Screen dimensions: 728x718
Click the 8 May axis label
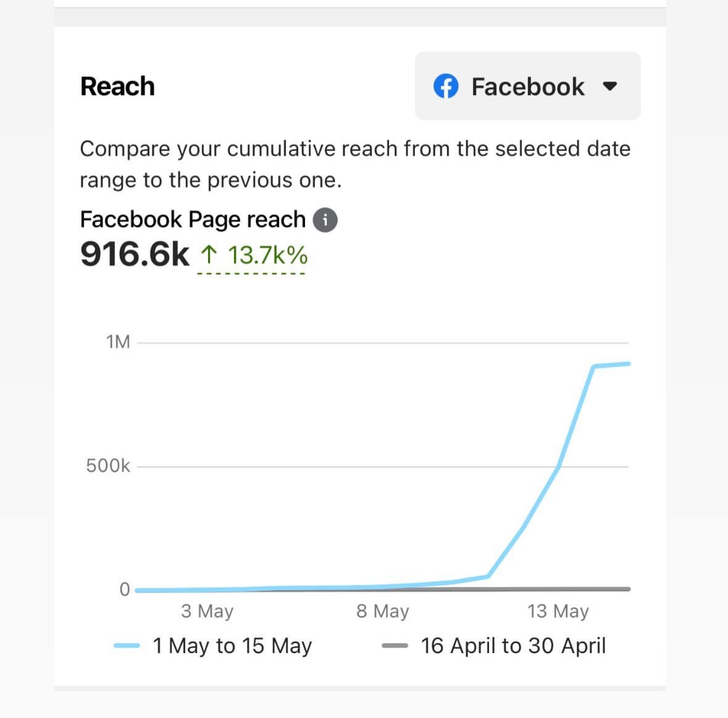[383, 611]
